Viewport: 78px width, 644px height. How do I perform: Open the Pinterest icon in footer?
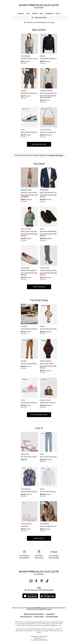tap(42, 581)
